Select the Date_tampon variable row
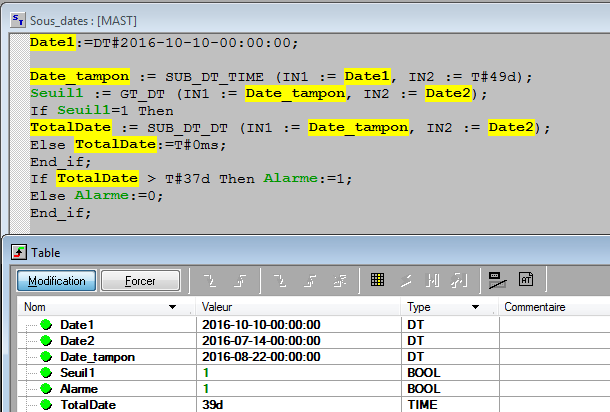610x412 pixels. point(97,357)
